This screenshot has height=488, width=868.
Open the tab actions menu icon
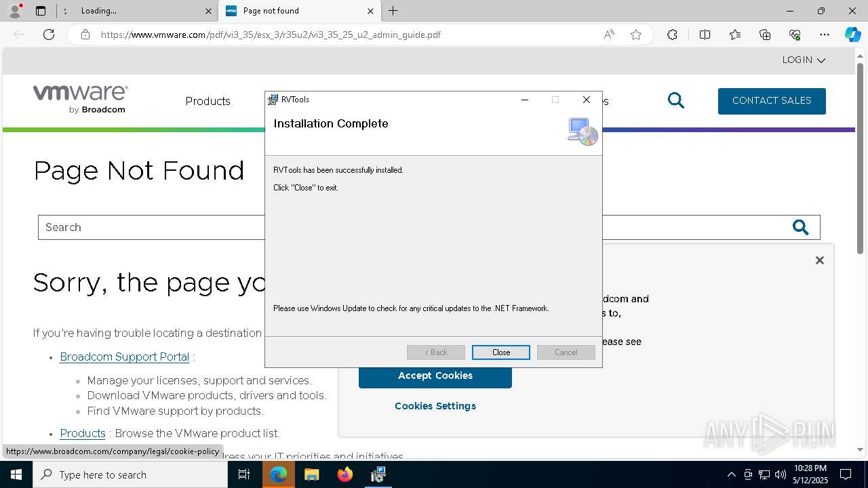[40, 11]
